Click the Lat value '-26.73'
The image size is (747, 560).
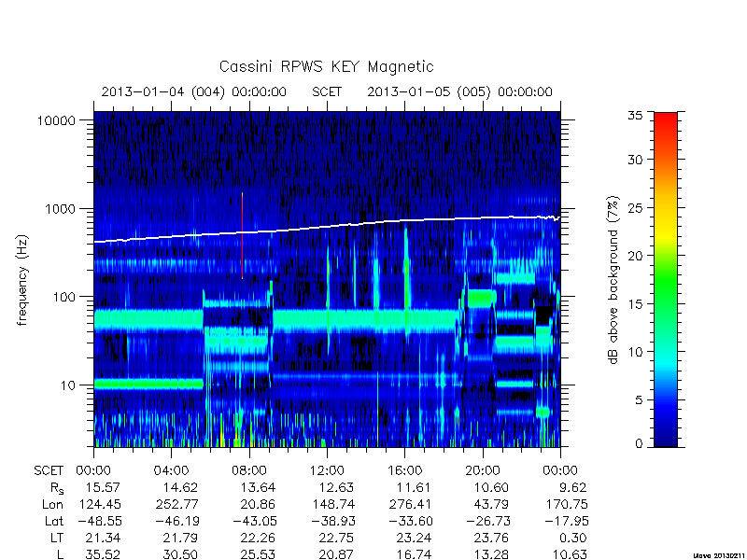click(488, 522)
